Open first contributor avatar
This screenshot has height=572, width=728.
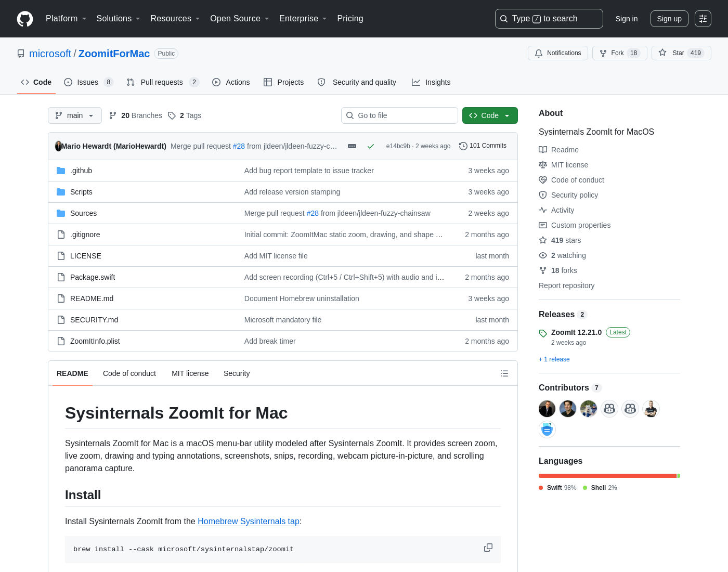click(x=547, y=409)
